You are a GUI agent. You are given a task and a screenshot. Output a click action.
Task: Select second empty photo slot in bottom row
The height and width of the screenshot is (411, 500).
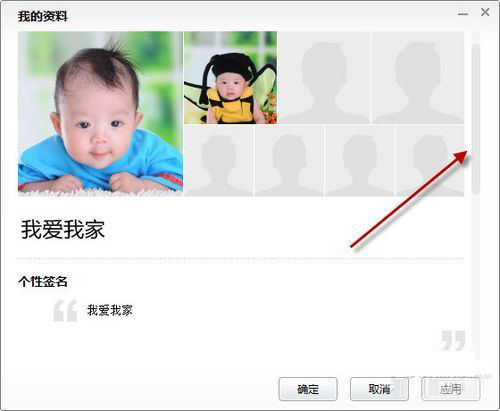click(x=289, y=160)
